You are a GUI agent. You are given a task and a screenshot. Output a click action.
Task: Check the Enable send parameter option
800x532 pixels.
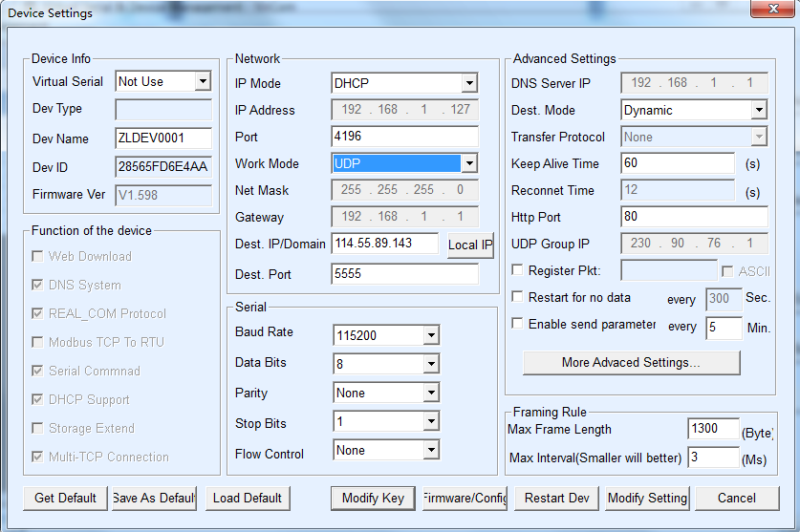[518, 325]
